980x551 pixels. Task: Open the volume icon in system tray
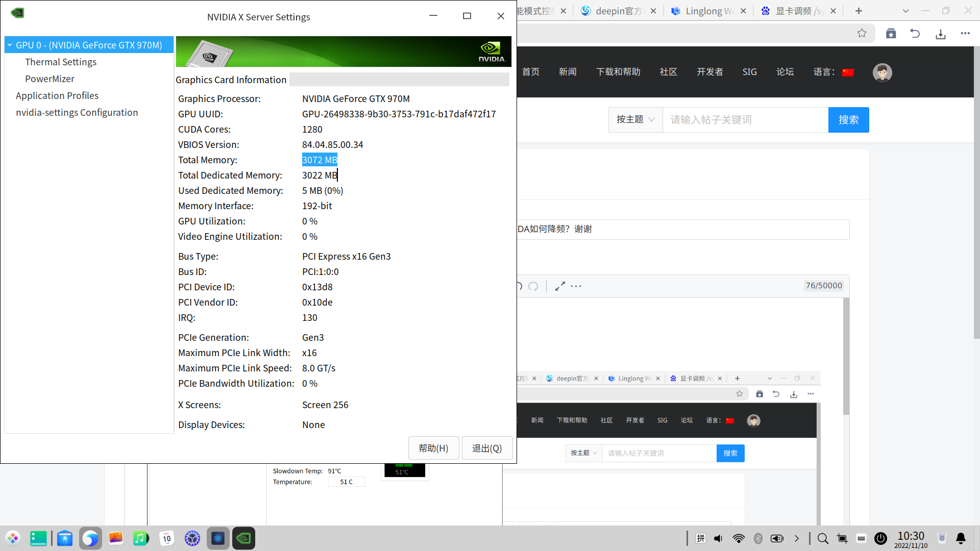pyautogui.click(x=718, y=538)
